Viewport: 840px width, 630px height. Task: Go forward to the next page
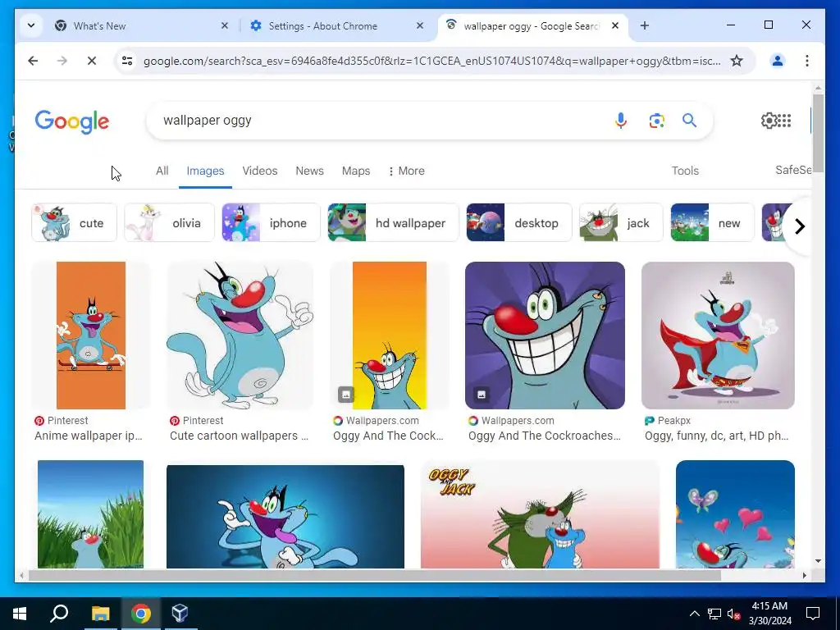pos(62,61)
